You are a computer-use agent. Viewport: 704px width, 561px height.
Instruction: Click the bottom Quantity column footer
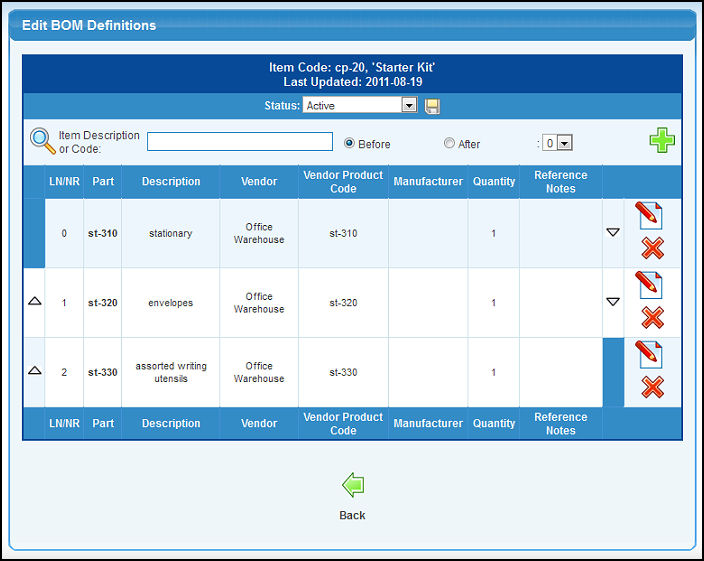pyautogui.click(x=494, y=423)
